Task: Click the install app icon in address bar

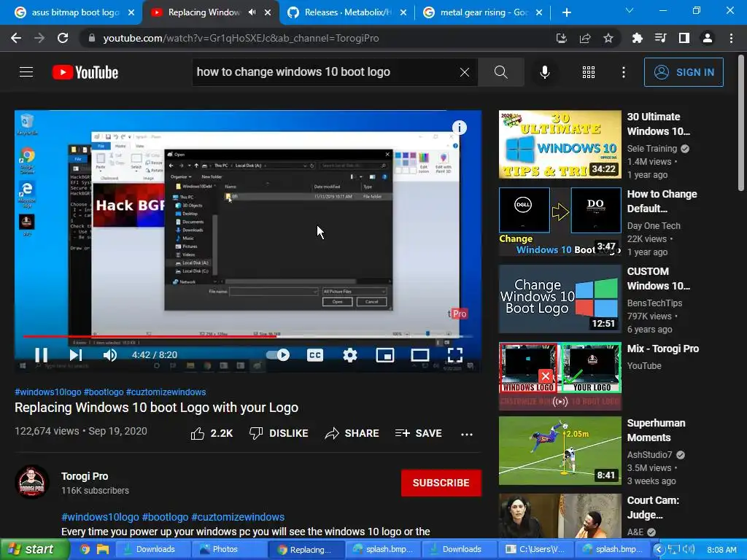Action: coord(562,38)
